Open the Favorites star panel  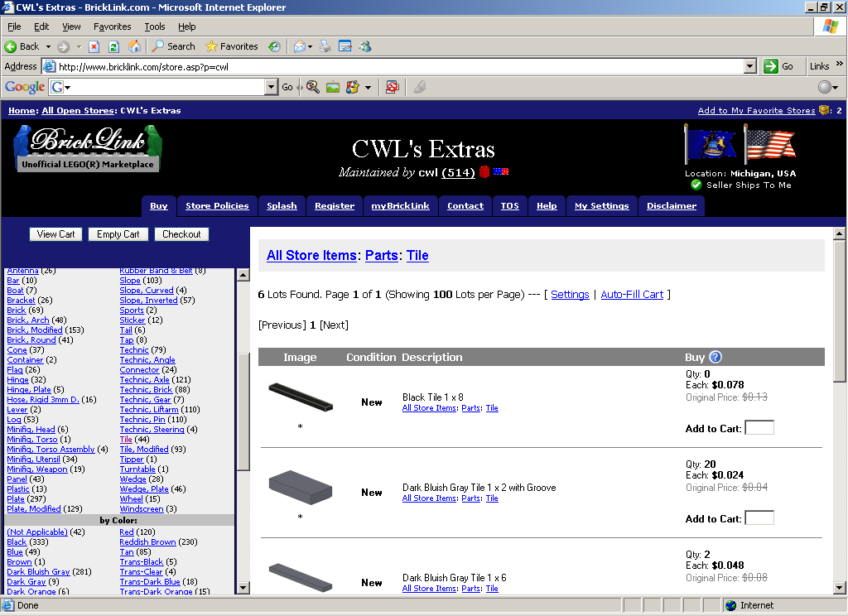point(210,46)
